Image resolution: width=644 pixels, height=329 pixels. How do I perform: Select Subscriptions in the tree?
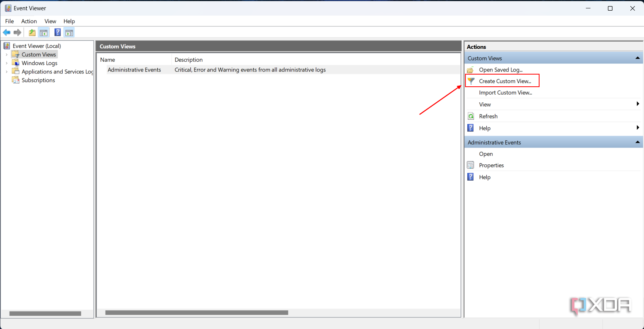38,80
